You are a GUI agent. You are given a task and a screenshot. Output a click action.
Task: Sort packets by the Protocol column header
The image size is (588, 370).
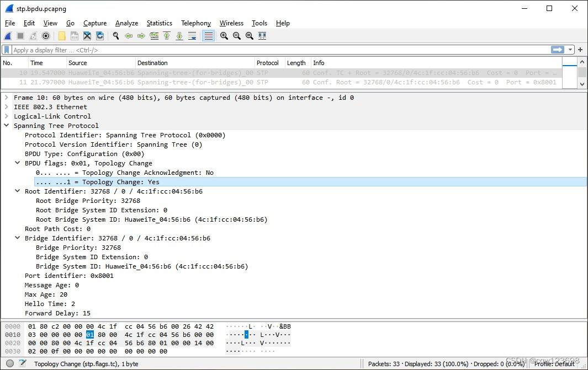point(269,63)
